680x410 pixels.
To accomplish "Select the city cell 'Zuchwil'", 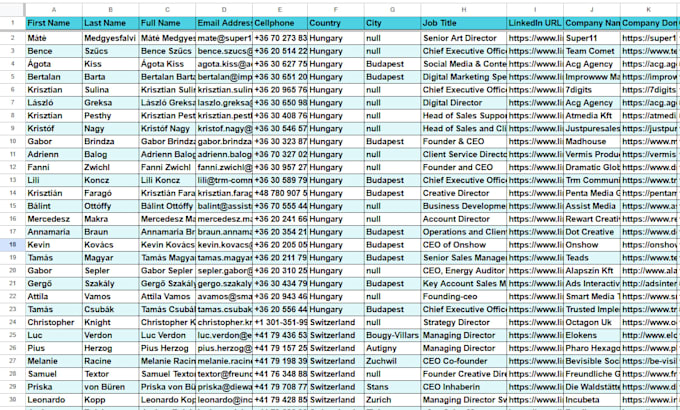I will 392,361.
